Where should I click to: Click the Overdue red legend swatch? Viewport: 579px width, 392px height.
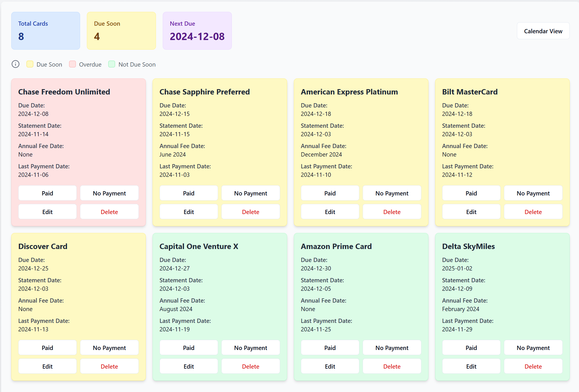72,64
